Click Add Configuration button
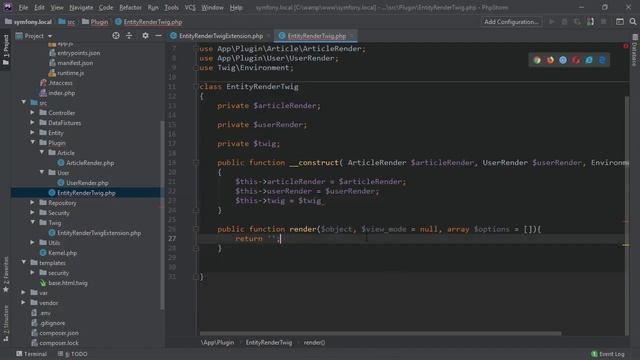640x360 pixels. [511, 22]
